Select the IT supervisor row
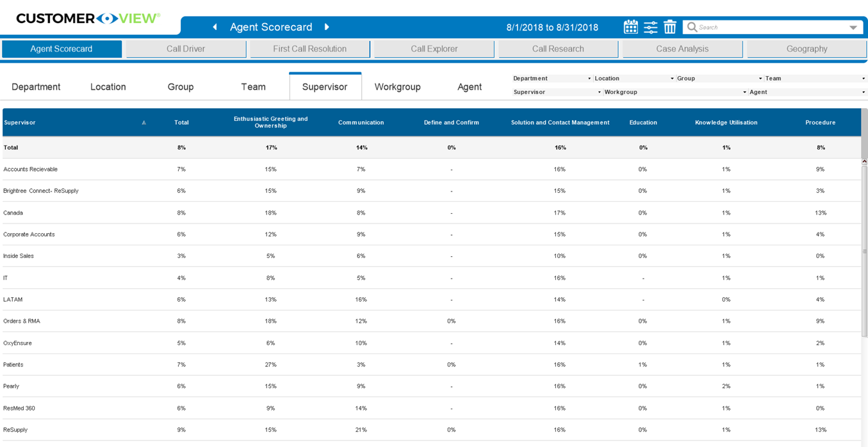The image size is (868, 447). pyautogui.click(x=431, y=278)
